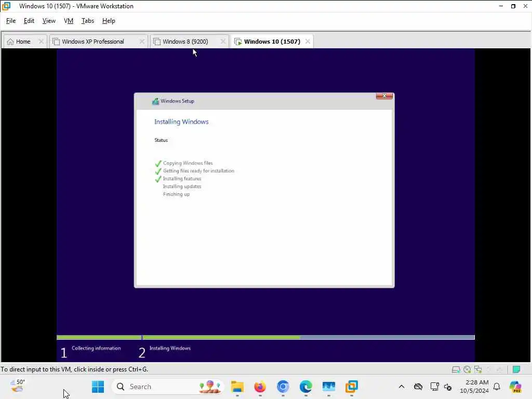This screenshot has height=399, width=532.
Task: Click the 'Status' label
Action: click(161, 140)
